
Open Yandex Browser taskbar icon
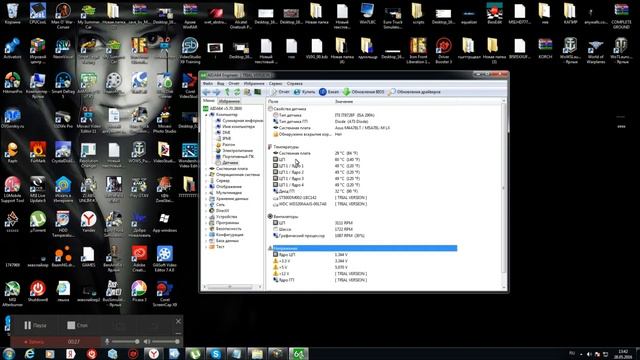click(153, 354)
